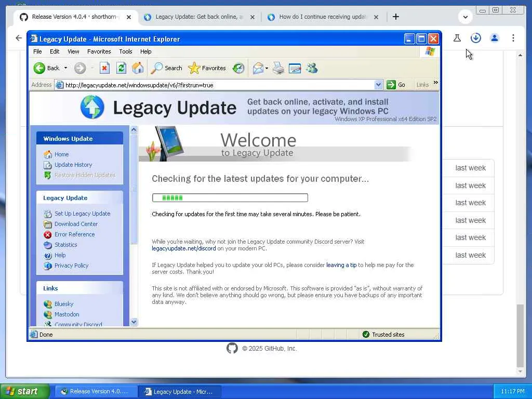Open Chrome profile avatar icon
Screen dimensions: 532x399
pyautogui.click(x=495, y=38)
